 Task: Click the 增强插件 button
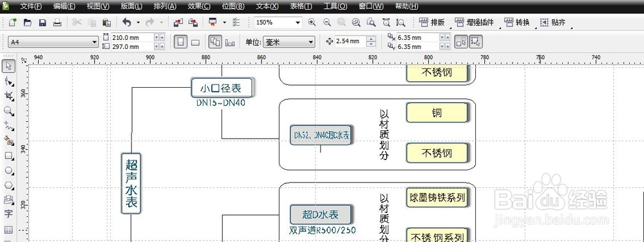(x=475, y=23)
